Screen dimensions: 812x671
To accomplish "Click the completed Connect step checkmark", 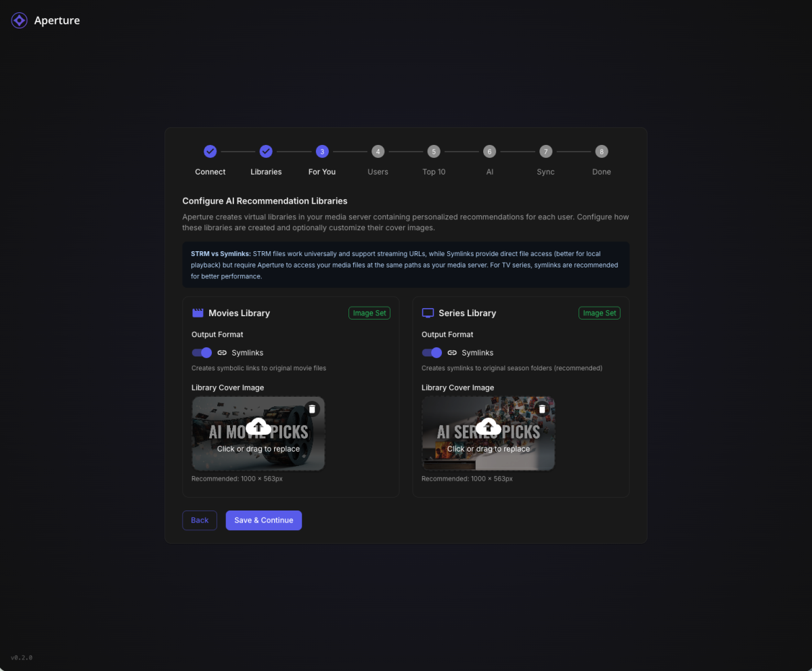I will point(210,151).
